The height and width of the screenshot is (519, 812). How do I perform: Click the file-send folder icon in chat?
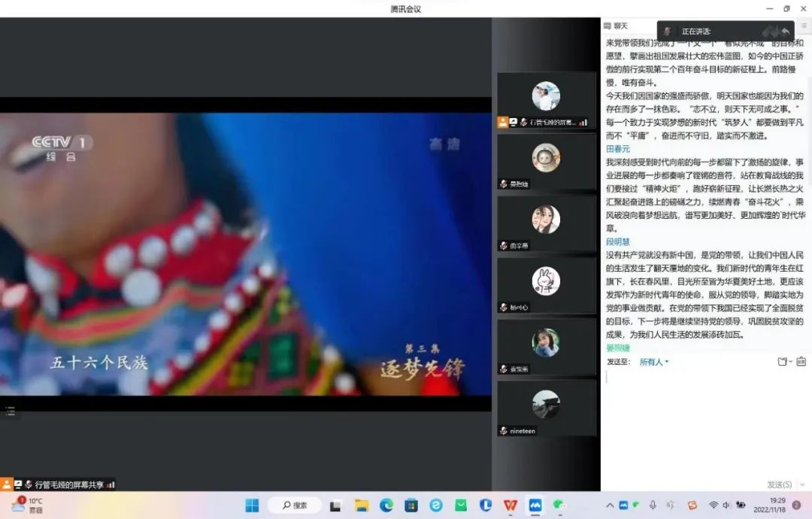(783, 362)
